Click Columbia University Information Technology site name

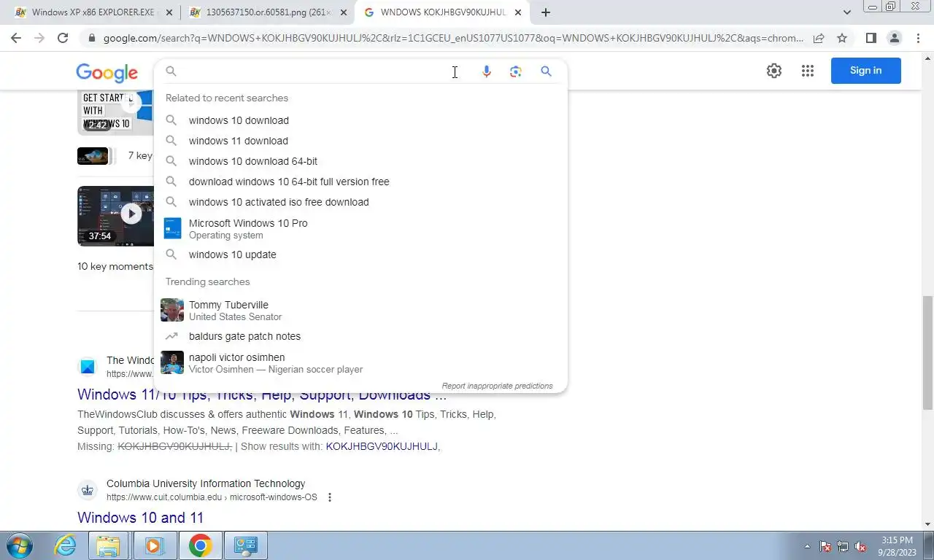pos(206,483)
